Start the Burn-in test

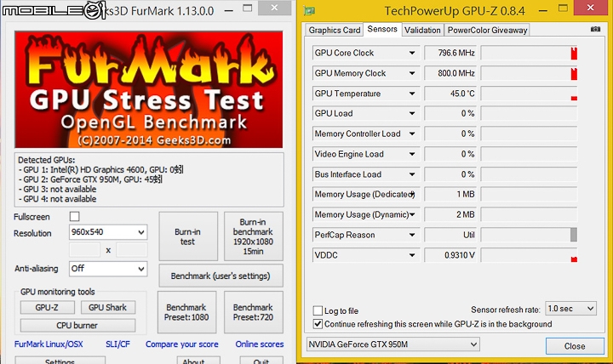pyautogui.click(x=188, y=236)
